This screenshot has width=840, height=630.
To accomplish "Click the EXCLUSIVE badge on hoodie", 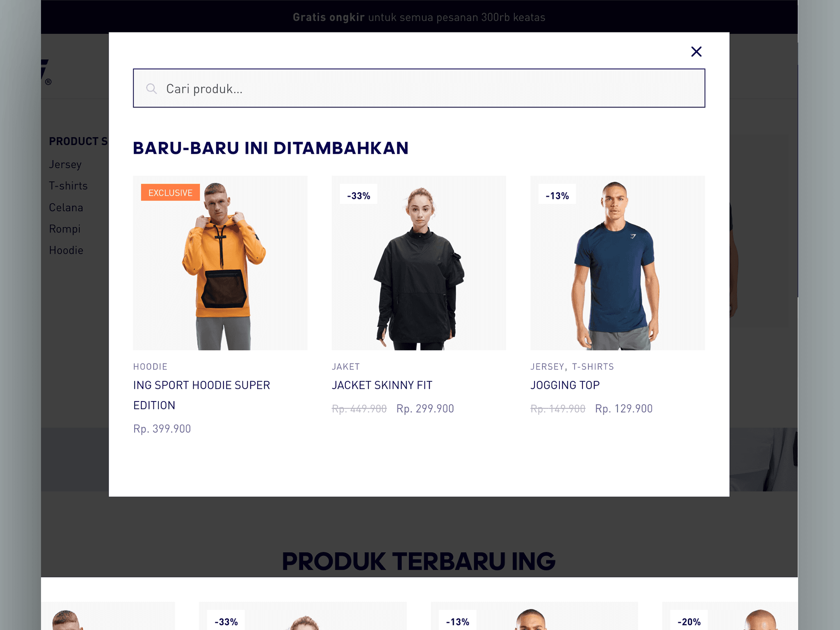I will (170, 192).
